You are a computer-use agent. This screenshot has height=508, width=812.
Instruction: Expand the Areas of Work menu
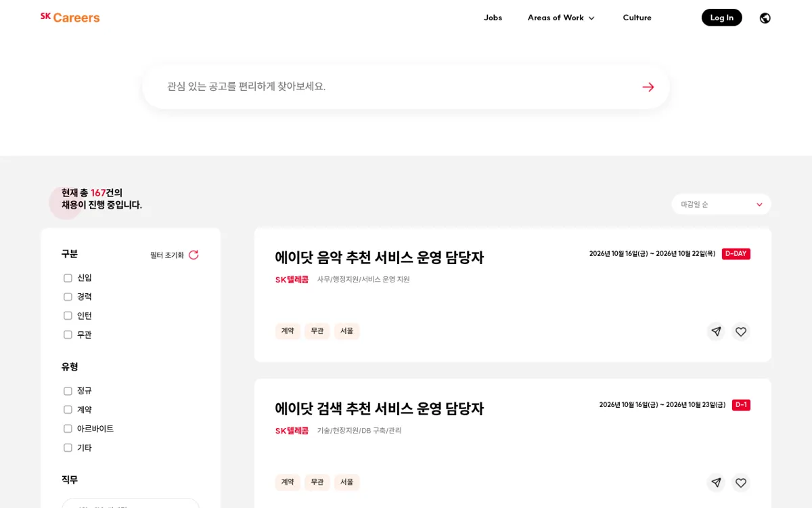[561, 18]
